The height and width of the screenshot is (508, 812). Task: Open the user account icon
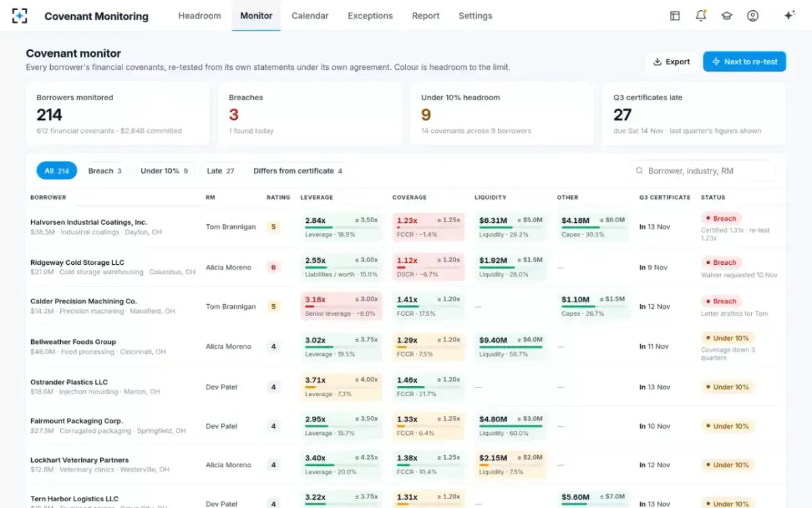(x=752, y=16)
